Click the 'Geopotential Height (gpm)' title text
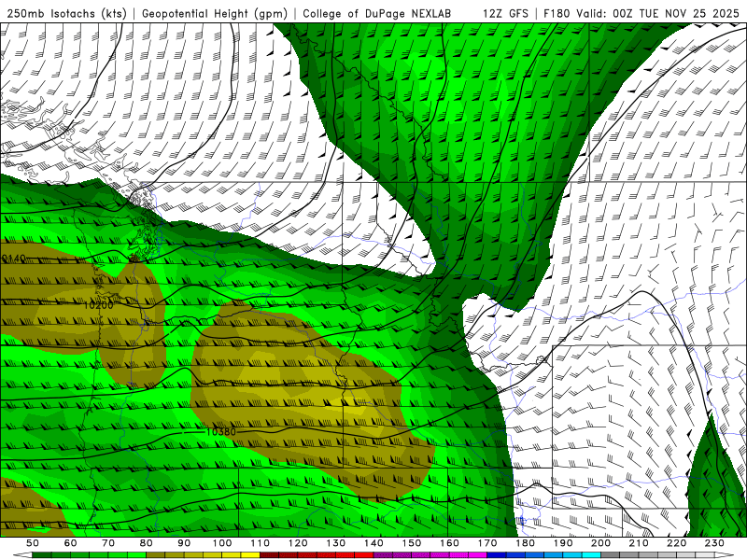Screen dimensions: 747x560 coord(215,13)
